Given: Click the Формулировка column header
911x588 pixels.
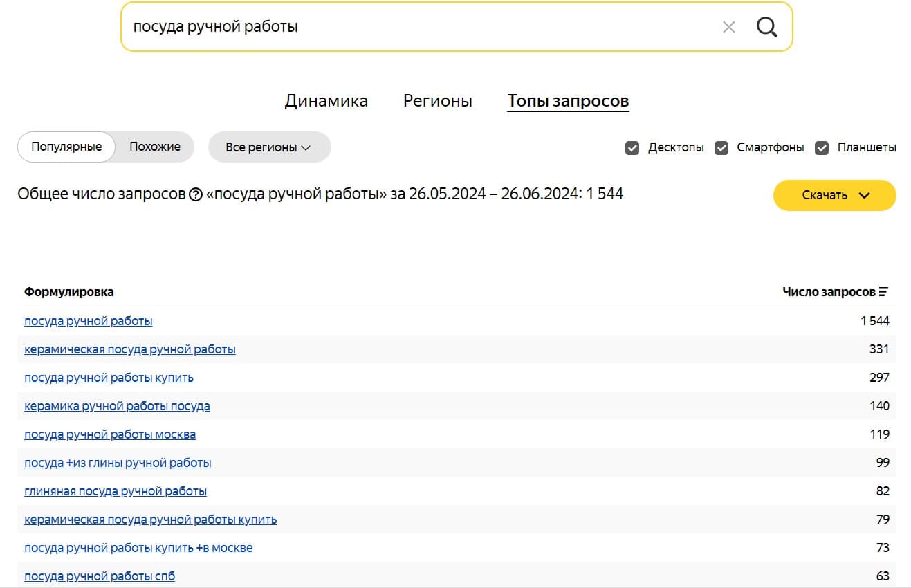Looking at the screenshot, I should 69,292.
